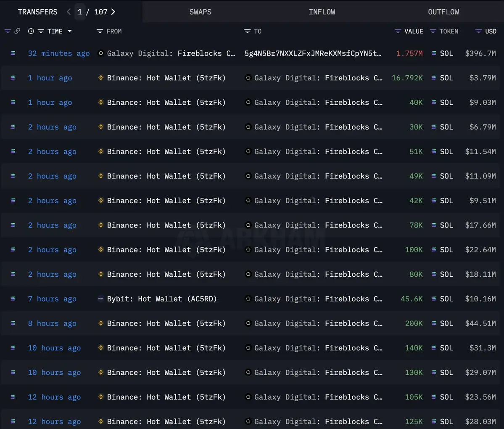504x429 pixels.
Task: Click the $11.54M USD amount
Action: [x=480, y=151]
